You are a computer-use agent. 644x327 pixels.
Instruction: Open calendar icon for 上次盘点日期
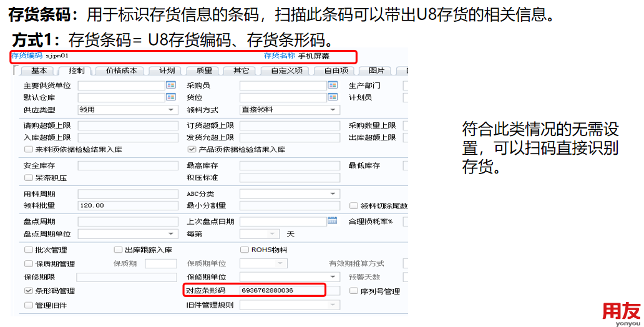pyautogui.click(x=333, y=221)
